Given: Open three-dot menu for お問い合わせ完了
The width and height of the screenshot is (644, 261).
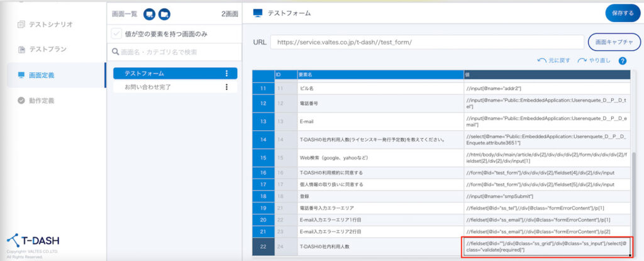Looking at the screenshot, I should [226, 87].
